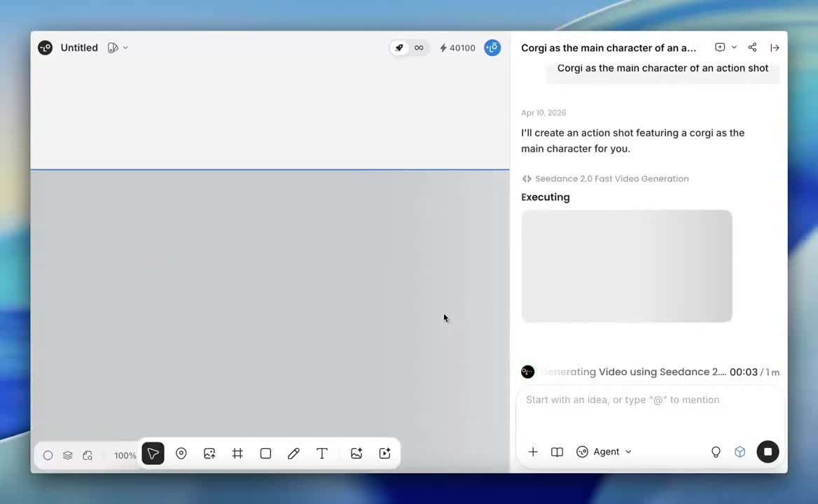The image size is (818, 504).
Task: Click the Generating Video status line
Action: coord(633,372)
